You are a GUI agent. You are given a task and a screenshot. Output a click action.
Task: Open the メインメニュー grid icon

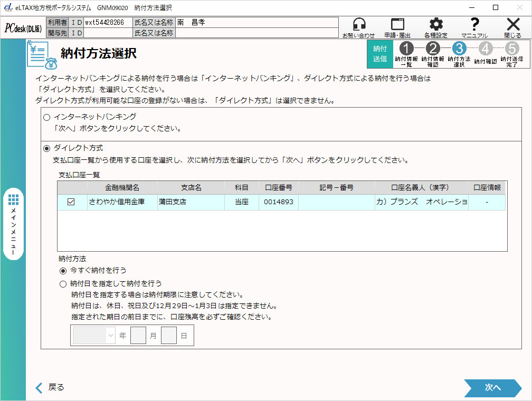14,199
